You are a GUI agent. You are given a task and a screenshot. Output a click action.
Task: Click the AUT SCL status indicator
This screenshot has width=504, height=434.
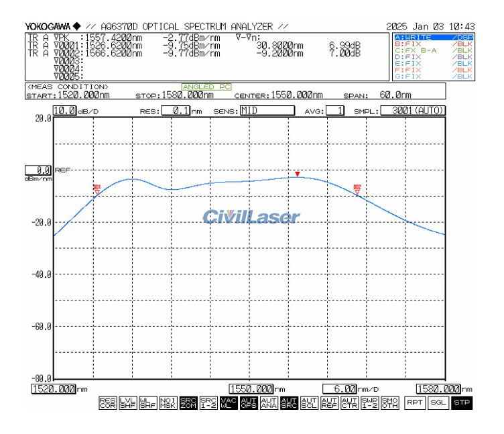tap(309, 402)
